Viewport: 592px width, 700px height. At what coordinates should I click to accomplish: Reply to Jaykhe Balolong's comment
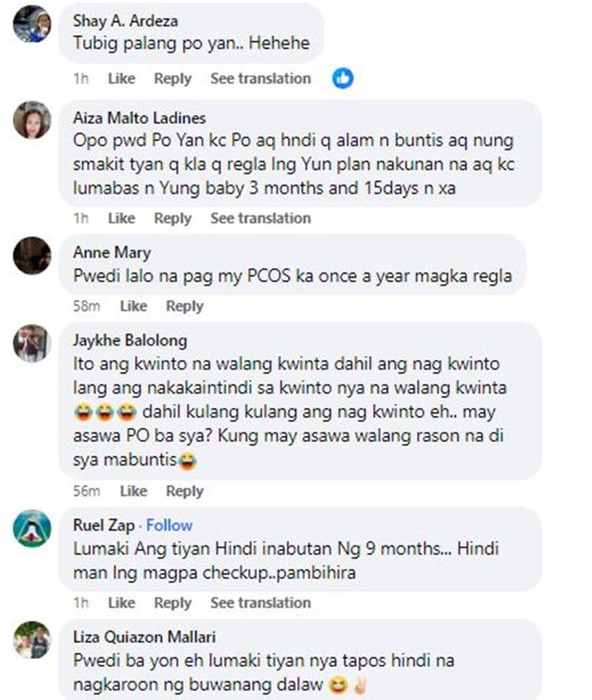pyautogui.click(x=185, y=491)
